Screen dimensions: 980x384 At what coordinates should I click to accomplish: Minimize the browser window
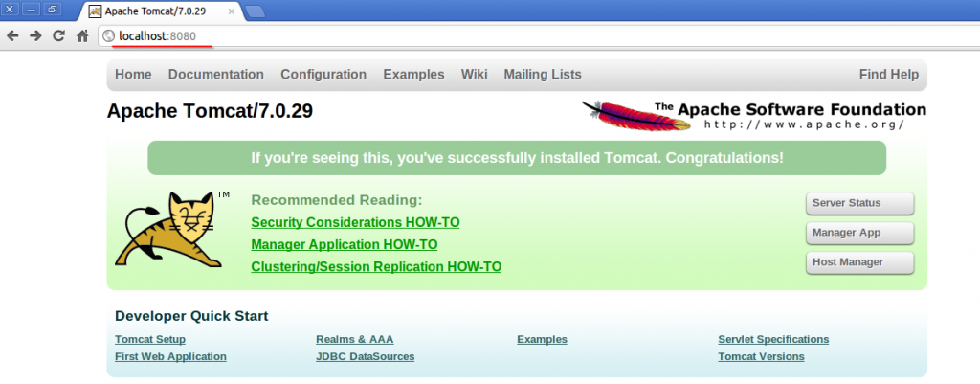(x=32, y=10)
